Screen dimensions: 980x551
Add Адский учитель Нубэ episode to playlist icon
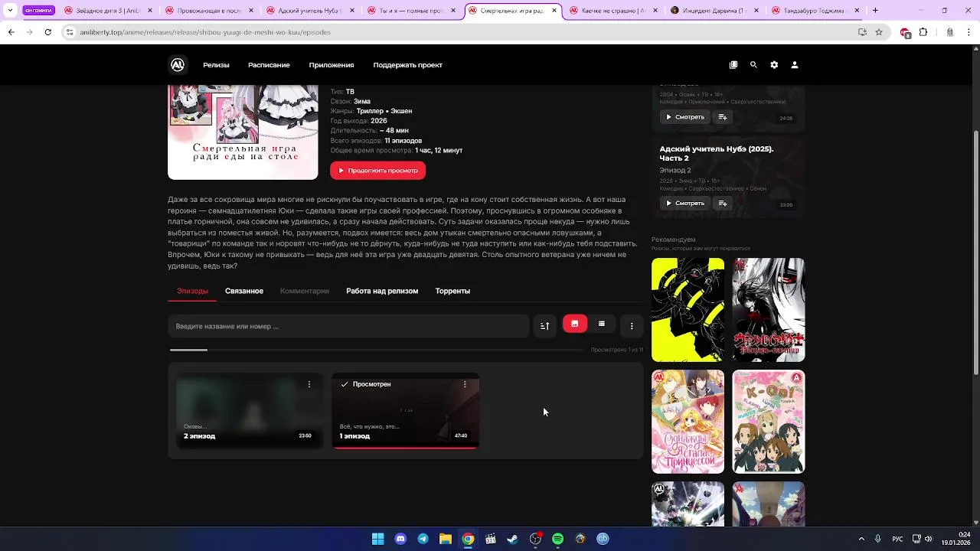pyautogui.click(x=722, y=204)
